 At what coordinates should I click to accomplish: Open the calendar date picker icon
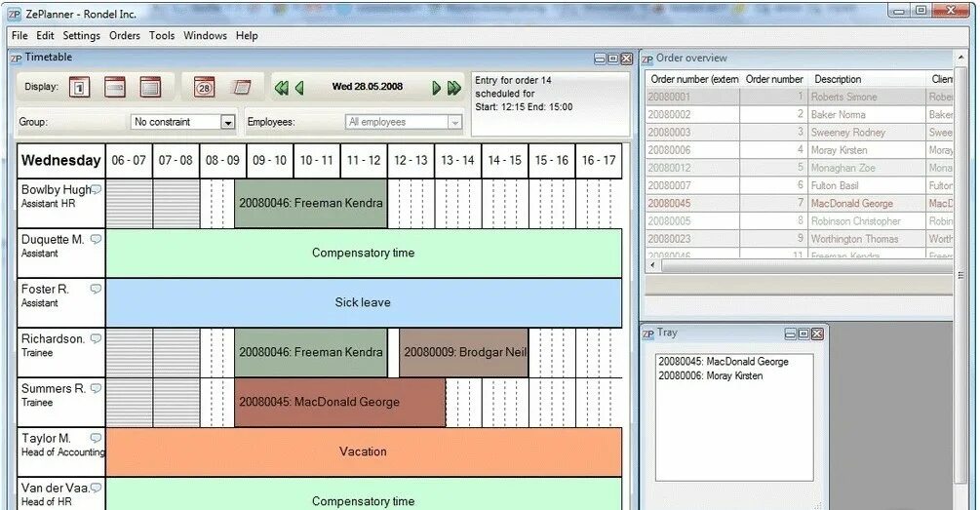pos(205,87)
